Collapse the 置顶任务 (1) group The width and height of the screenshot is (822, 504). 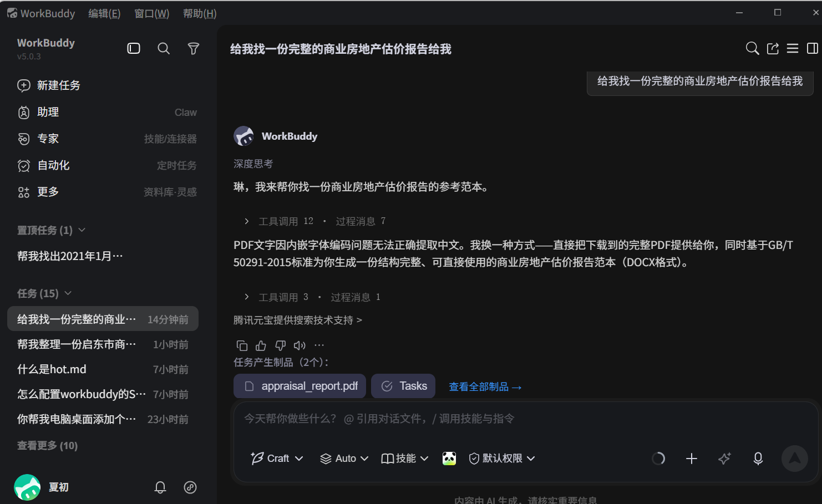pyautogui.click(x=51, y=230)
